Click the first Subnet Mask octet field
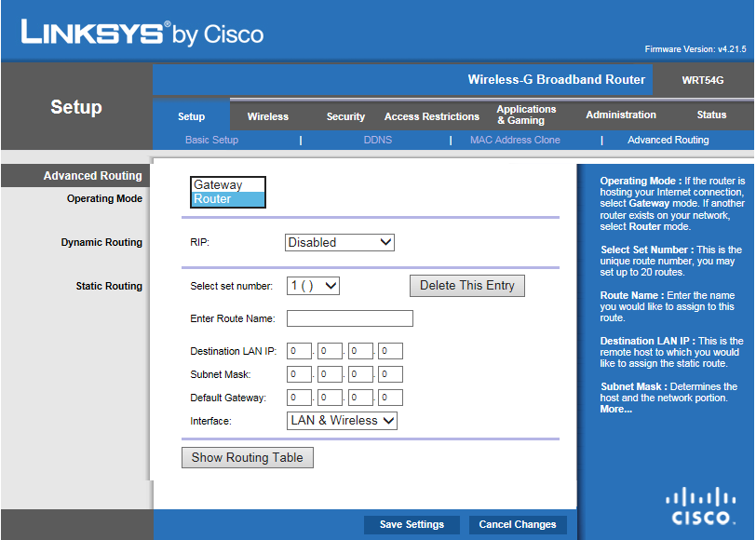This screenshot has height=540, width=756. pos(299,374)
